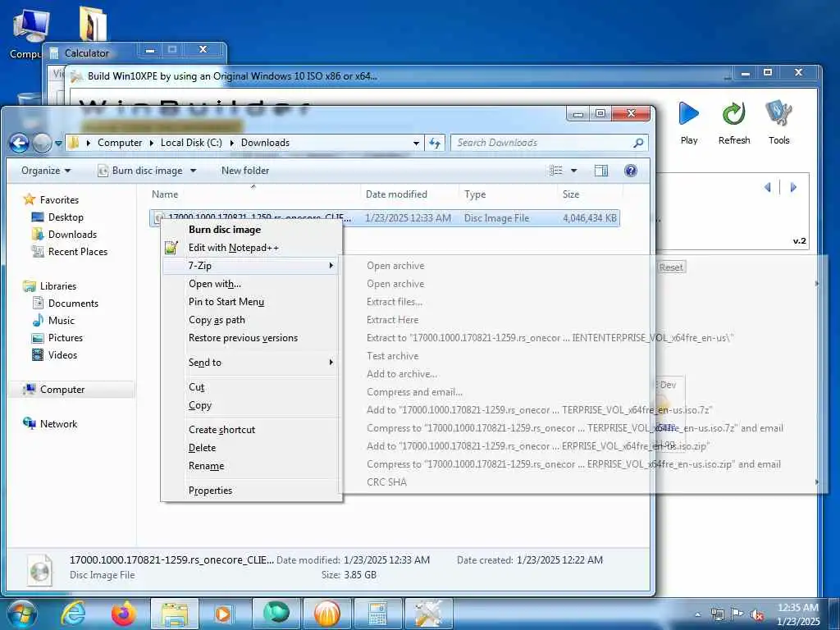Click the Action Center flag tray icon

pos(737,614)
